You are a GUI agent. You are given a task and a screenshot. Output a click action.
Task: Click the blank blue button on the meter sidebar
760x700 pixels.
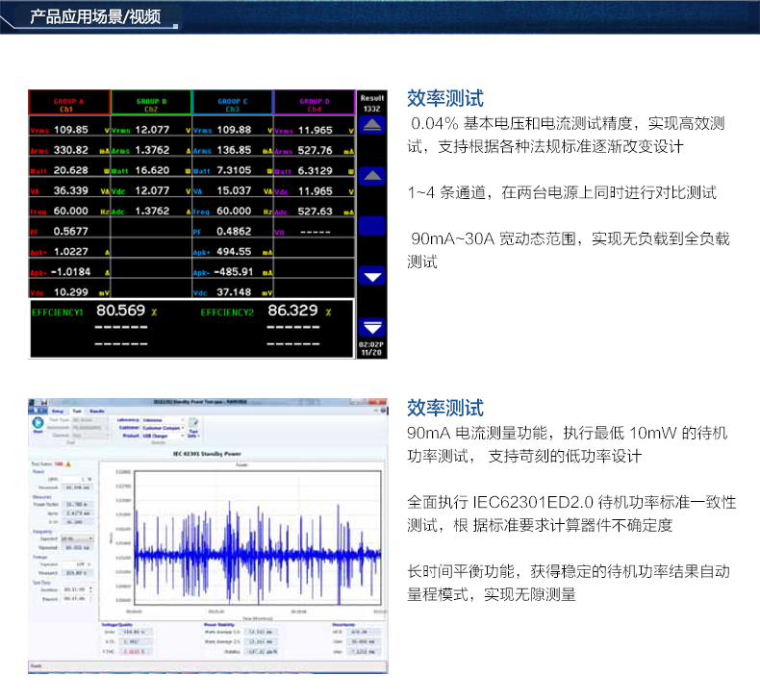[x=371, y=226]
